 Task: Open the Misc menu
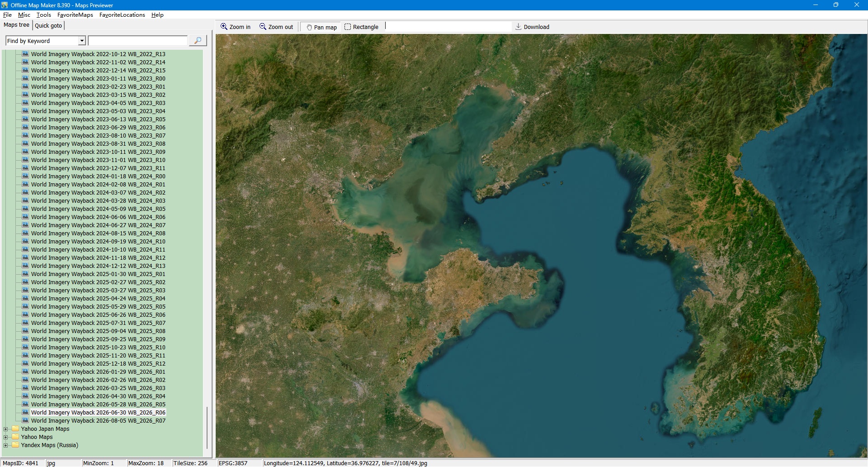[24, 15]
